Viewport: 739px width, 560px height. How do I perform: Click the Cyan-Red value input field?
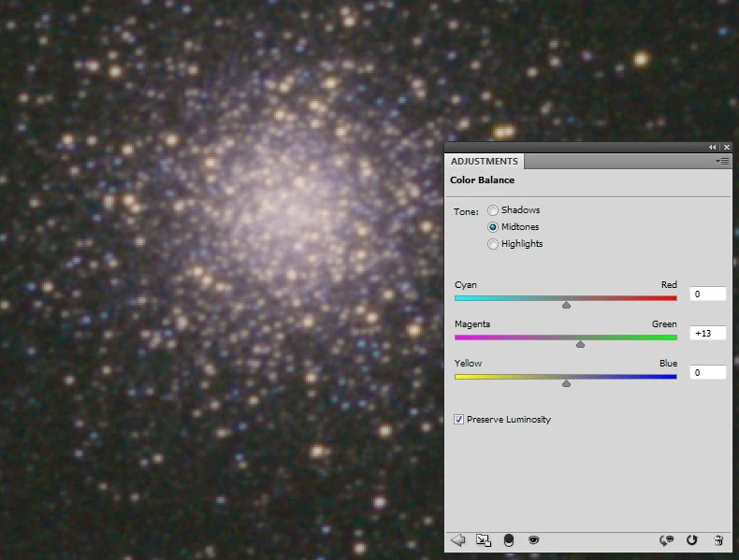click(708, 294)
